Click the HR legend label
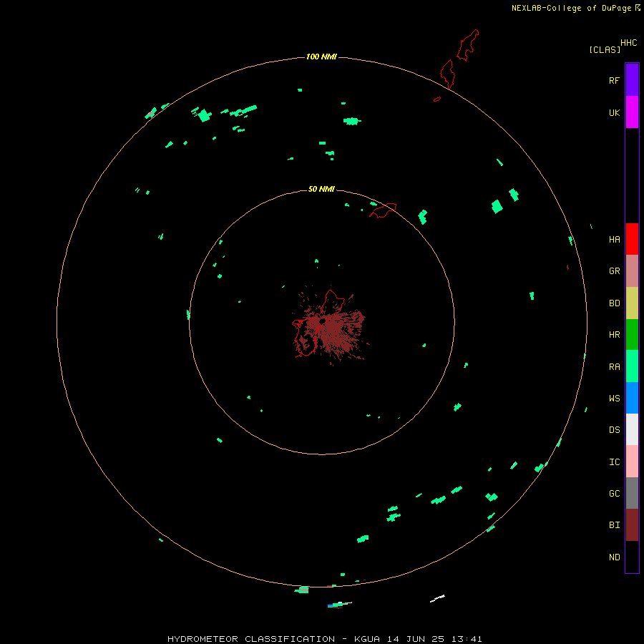The image size is (644, 644). pos(614,335)
